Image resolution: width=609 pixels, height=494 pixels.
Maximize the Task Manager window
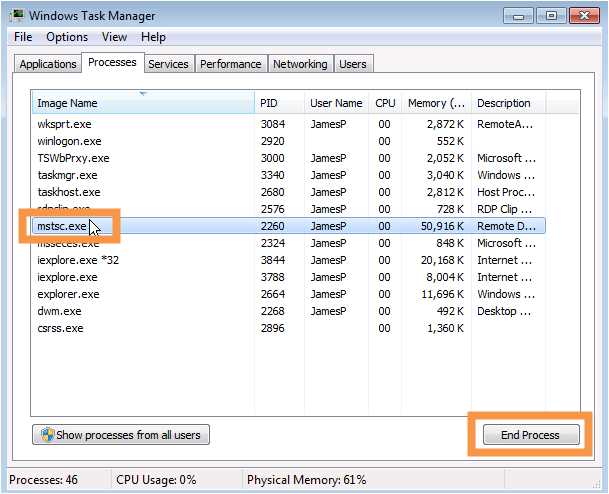click(x=551, y=16)
